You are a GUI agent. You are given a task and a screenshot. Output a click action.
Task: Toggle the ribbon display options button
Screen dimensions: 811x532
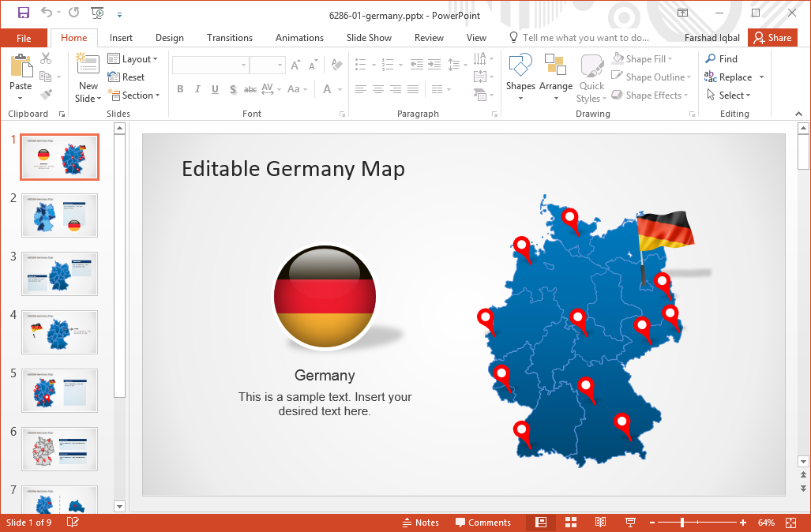tap(683, 13)
